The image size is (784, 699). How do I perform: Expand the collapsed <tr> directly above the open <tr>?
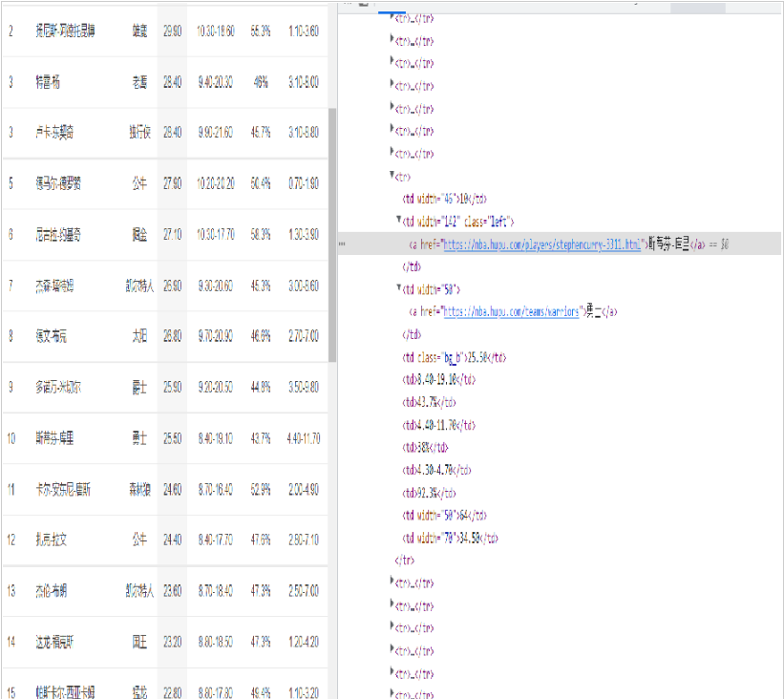(392, 151)
